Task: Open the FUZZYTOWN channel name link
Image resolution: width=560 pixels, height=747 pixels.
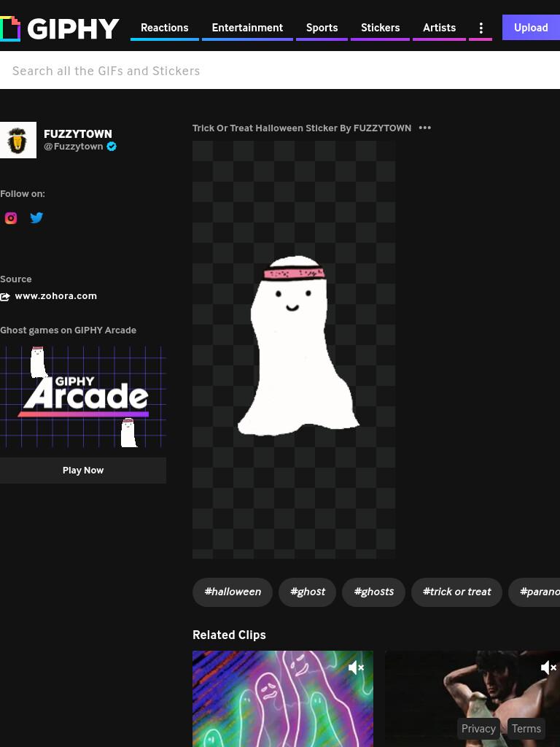Action: 78,134
